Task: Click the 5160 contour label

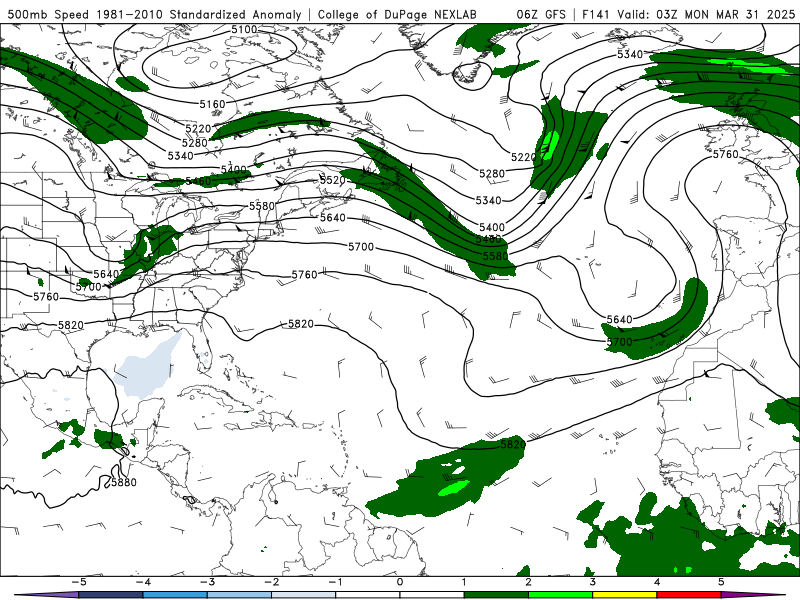Action: tap(212, 104)
